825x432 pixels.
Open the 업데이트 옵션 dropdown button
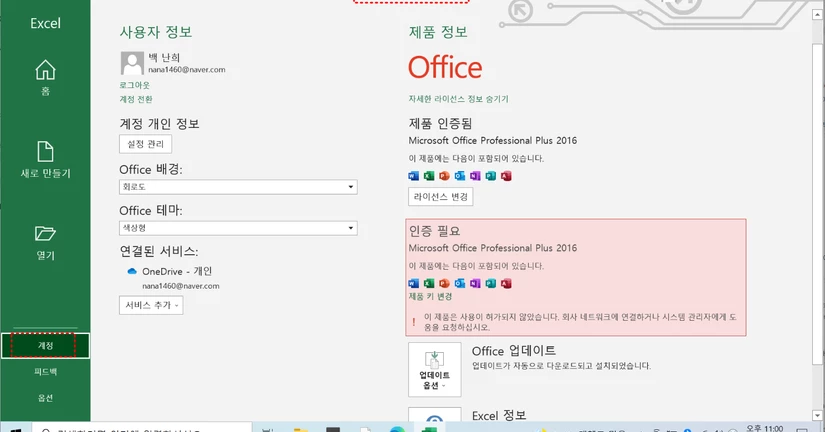435,369
